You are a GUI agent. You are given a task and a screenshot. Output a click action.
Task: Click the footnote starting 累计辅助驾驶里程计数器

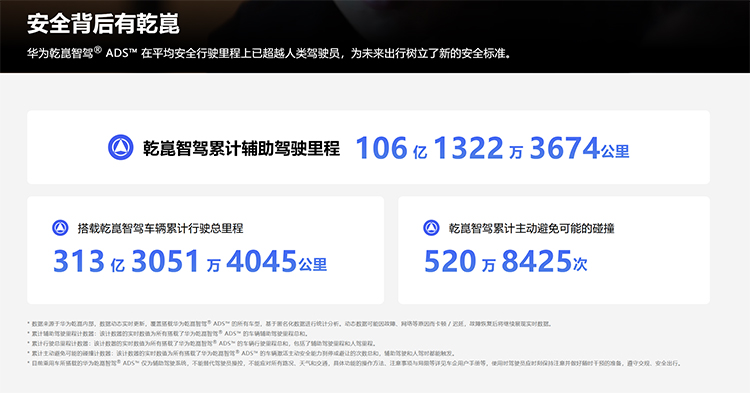(x=168, y=333)
